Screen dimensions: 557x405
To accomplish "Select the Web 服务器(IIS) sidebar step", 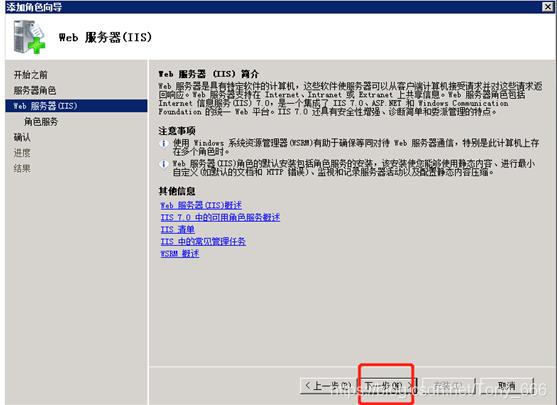I will pos(76,106).
